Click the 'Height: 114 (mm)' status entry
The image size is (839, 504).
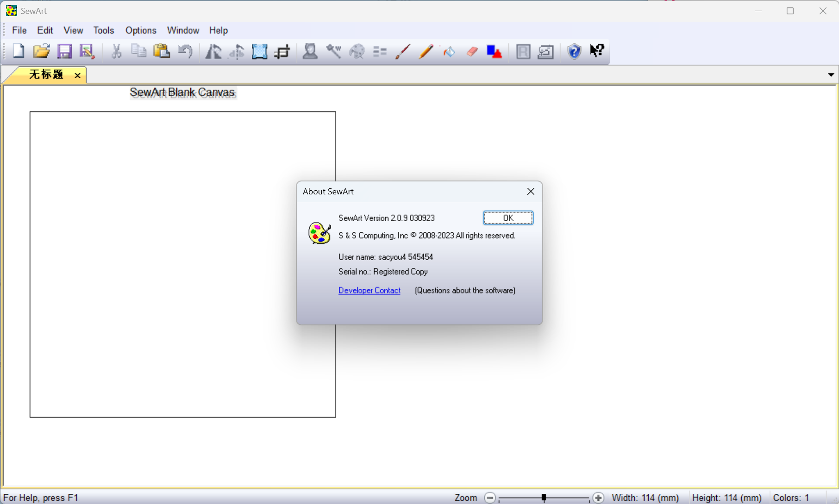[x=727, y=498]
